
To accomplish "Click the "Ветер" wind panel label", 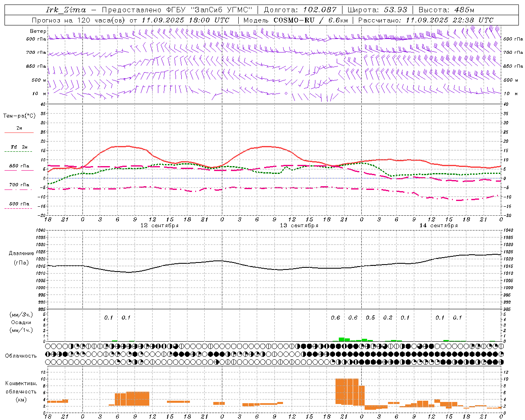I will (38, 31).
